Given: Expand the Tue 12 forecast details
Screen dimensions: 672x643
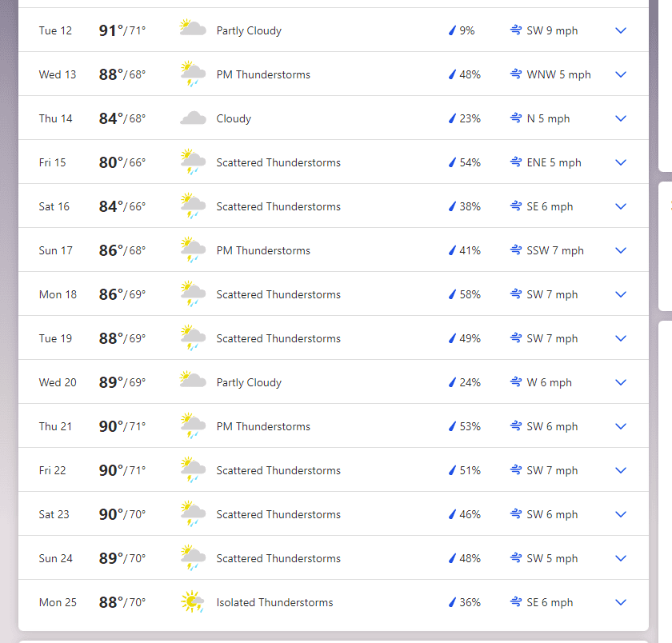Looking at the screenshot, I should coord(621,30).
